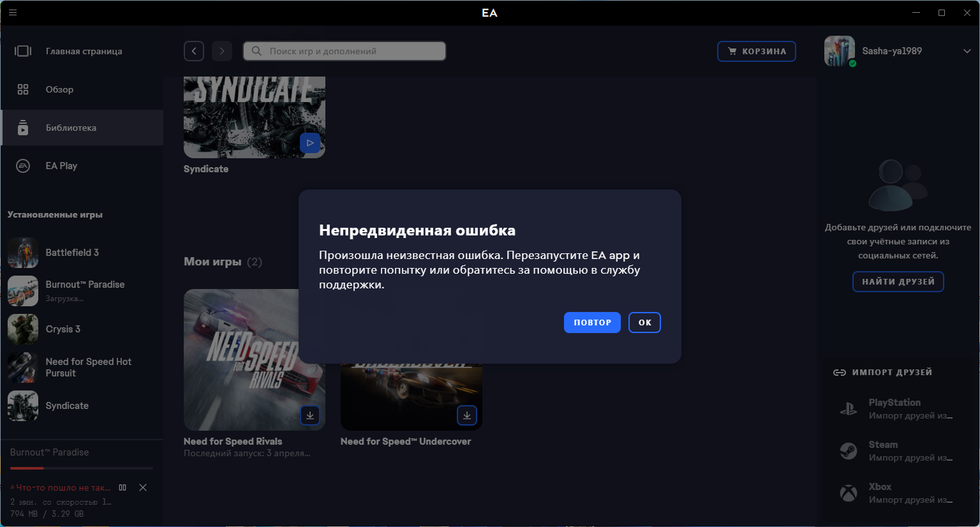Click the Syndicate title under the cover
The image size is (980, 527).
pos(206,169)
